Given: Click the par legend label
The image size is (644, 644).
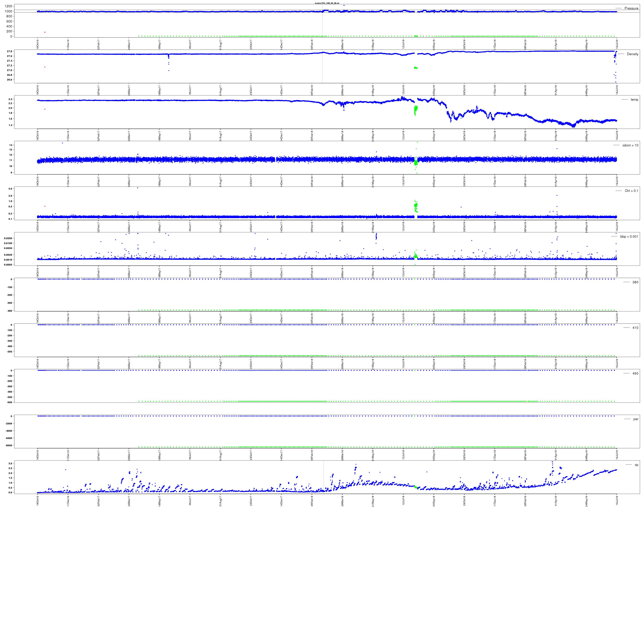Looking at the screenshot, I should [x=636, y=419].
